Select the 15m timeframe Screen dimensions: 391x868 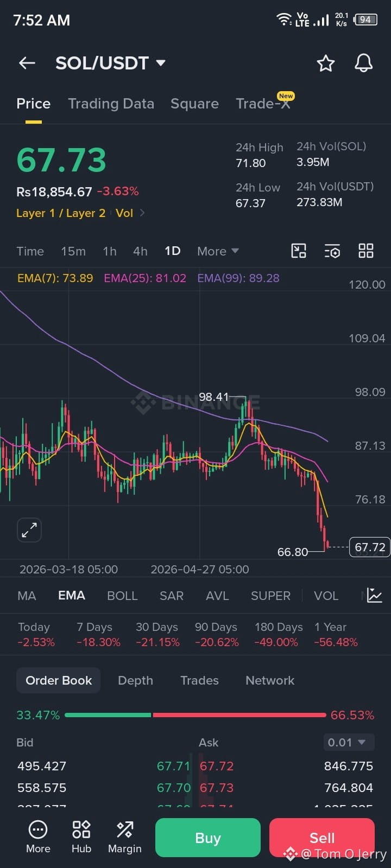tap(73, 251)
